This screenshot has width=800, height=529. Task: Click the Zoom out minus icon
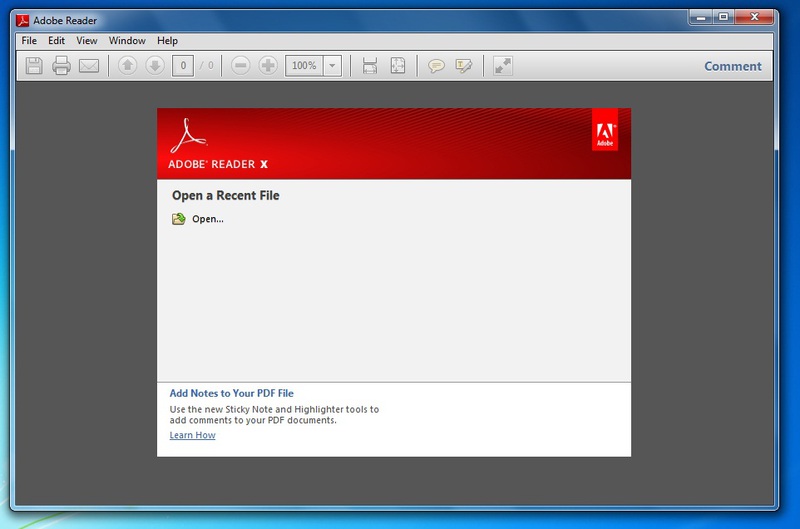point(240,66)
